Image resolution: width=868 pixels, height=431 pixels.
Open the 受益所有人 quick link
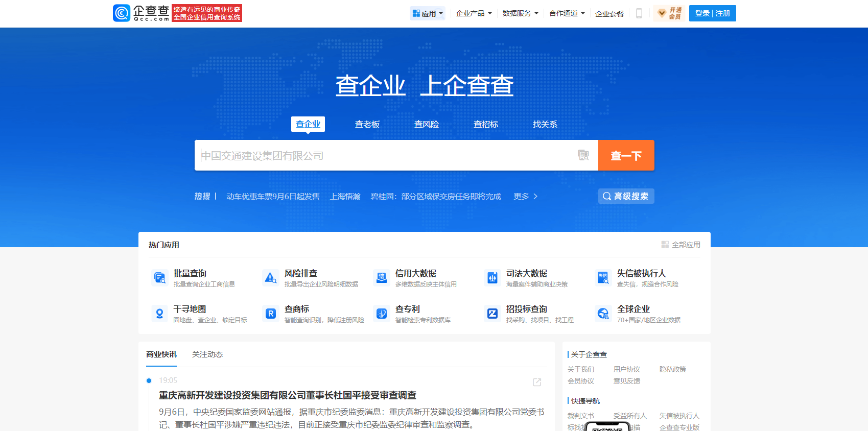coord(630,416)
